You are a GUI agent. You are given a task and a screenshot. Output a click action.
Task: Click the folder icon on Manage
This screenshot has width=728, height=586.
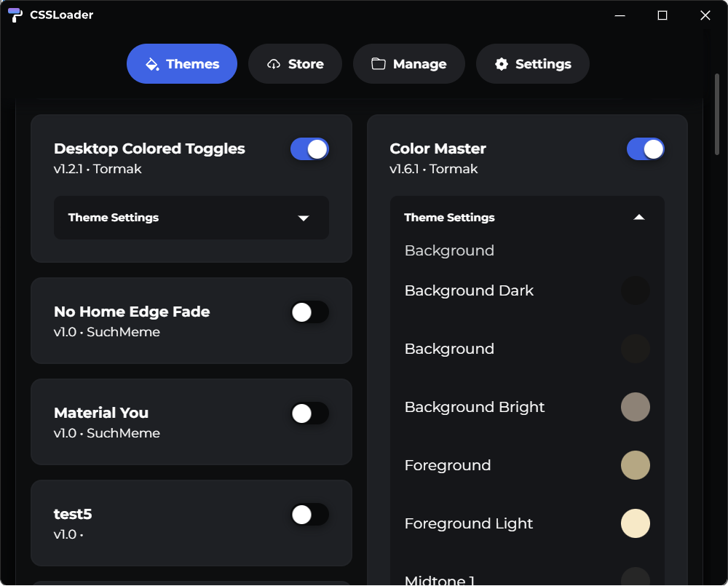coord(379,64)
